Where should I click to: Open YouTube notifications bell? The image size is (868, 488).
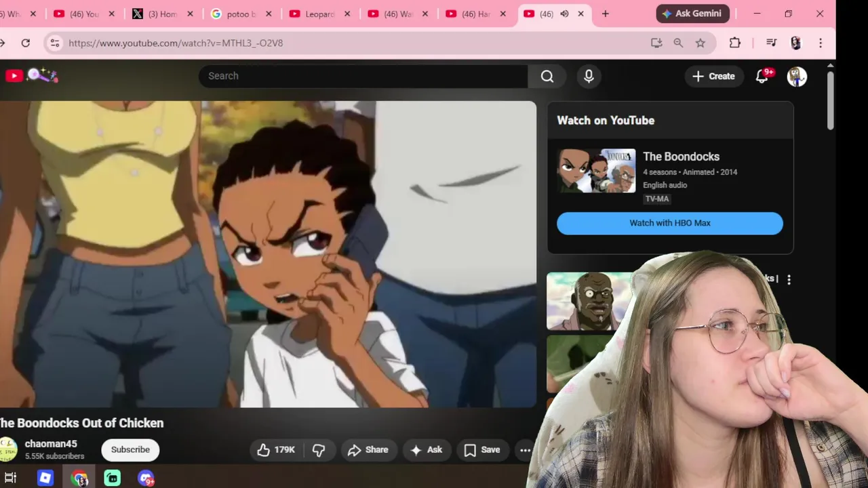tap(762, 76)
